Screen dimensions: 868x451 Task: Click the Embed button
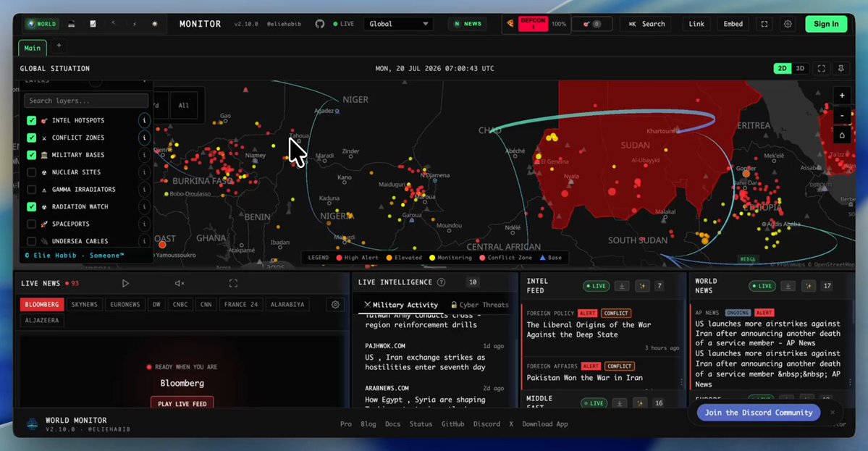pos(733,24)
